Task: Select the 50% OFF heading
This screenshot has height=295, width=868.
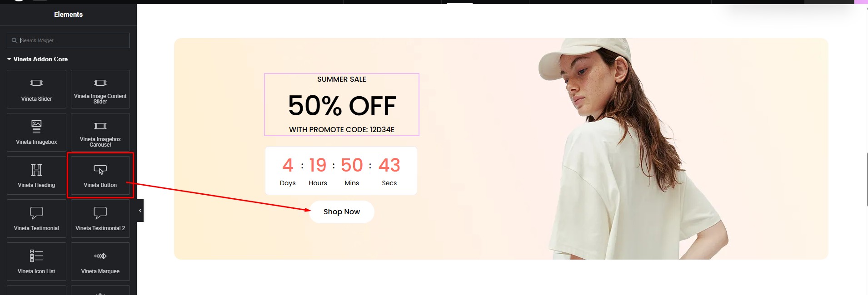Action: [342, 106]
